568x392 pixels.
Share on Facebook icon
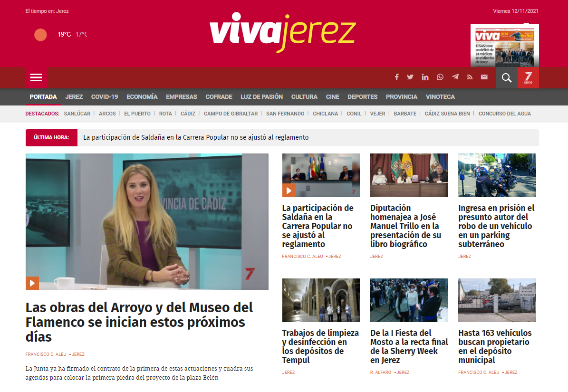397,77
